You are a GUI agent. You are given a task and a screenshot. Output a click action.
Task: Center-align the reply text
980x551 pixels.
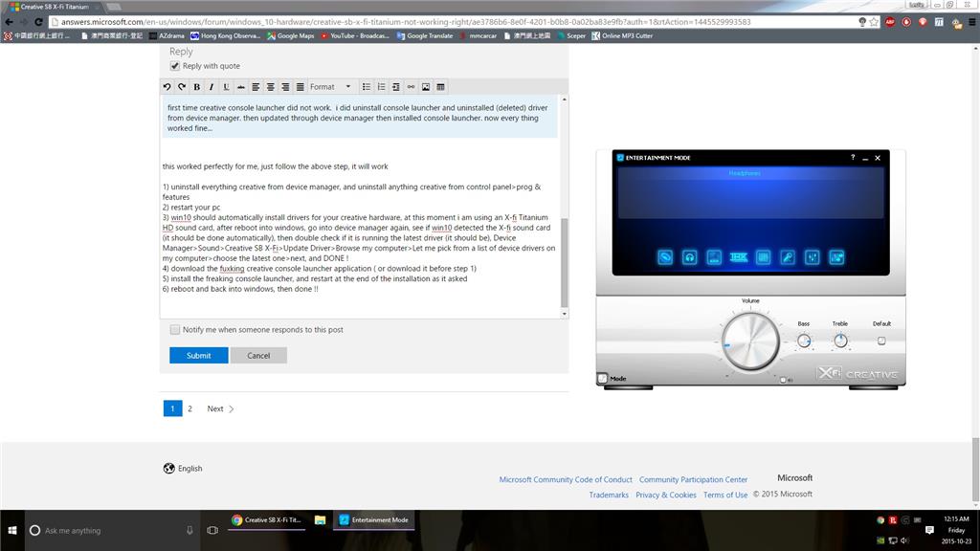[271, 87]
